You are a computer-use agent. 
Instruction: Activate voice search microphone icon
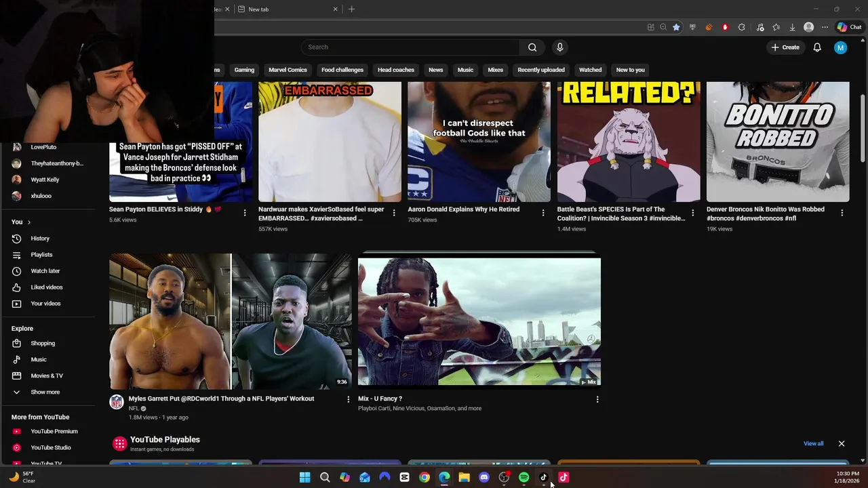click(559, 47)
